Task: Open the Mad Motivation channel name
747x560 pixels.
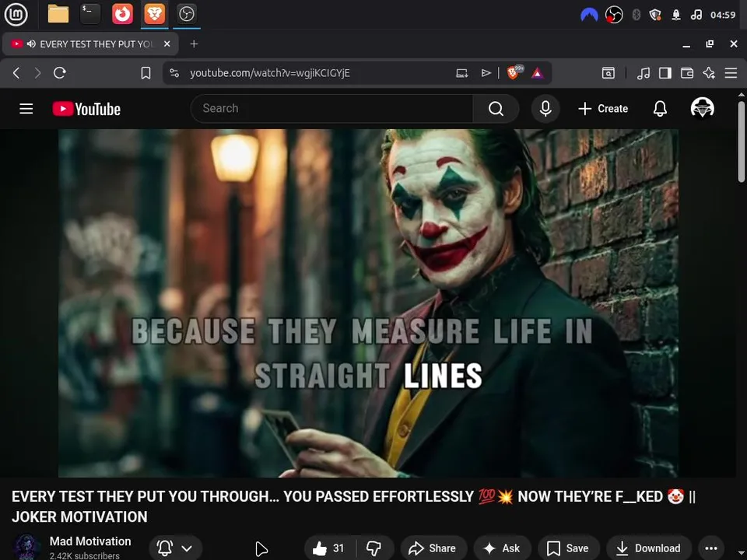Action: [90, 541]
